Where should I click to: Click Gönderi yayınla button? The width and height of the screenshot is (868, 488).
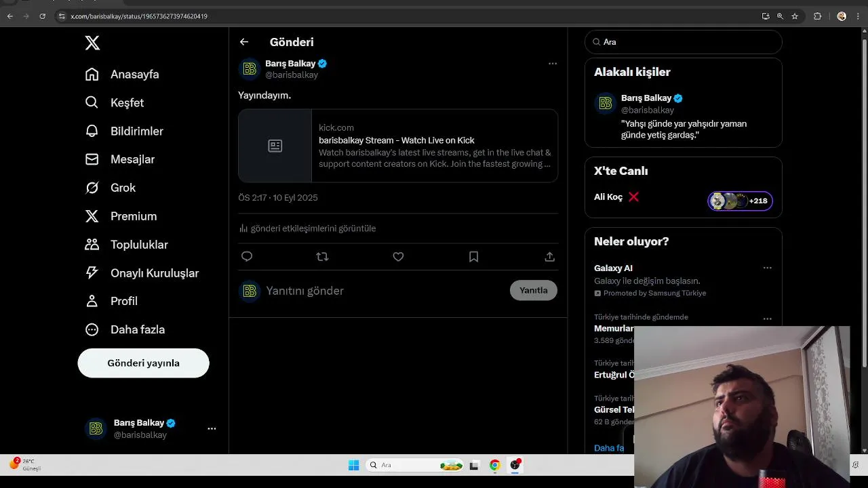pos(143,363)
